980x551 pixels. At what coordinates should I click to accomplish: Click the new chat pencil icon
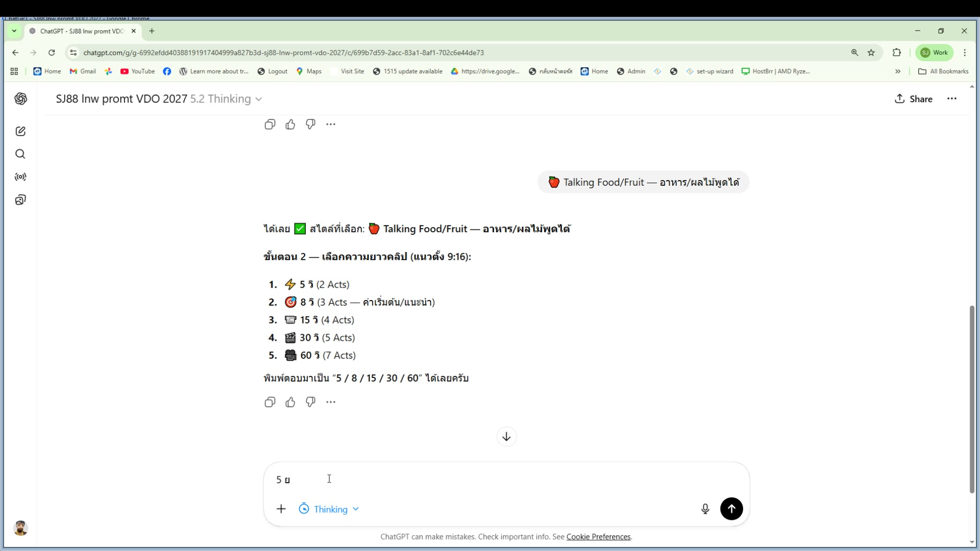[x=20, y=131]
